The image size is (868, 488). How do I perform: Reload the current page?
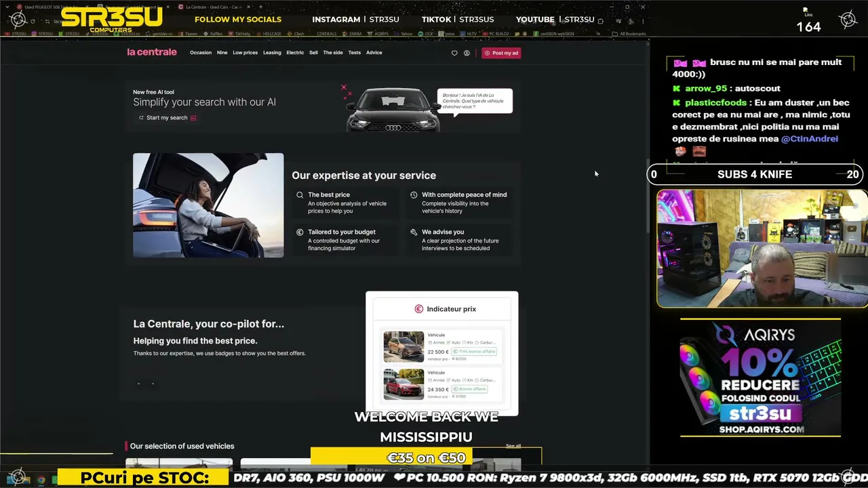pyautogui.click(x=33, y=21)
